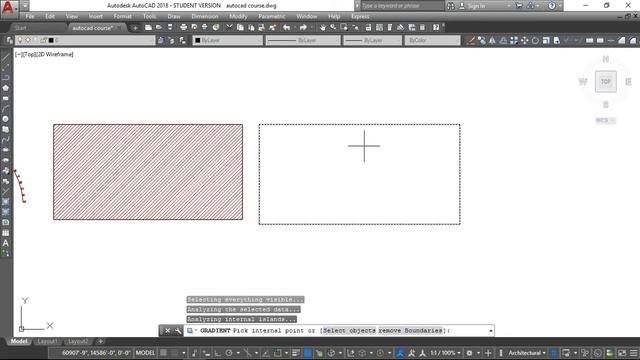Open Layer Properties Manager icon
Viewport: 640px width, 360px height.
tap(9, 40)
